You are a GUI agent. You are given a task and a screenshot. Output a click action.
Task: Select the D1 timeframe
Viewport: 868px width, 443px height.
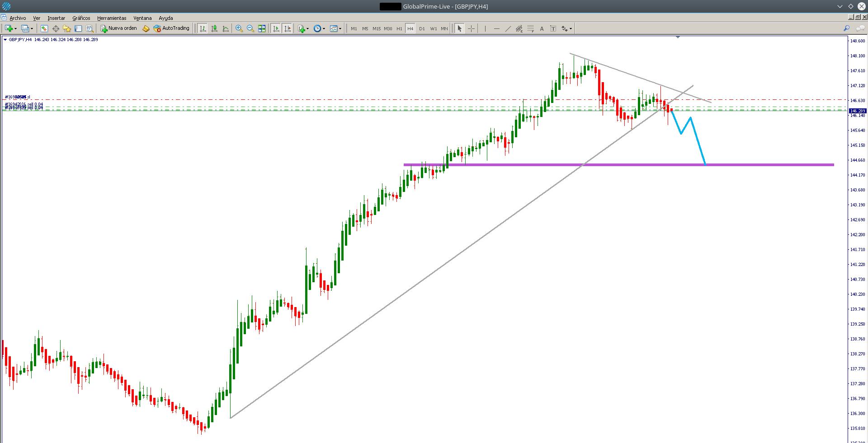[x=422, y=28]
